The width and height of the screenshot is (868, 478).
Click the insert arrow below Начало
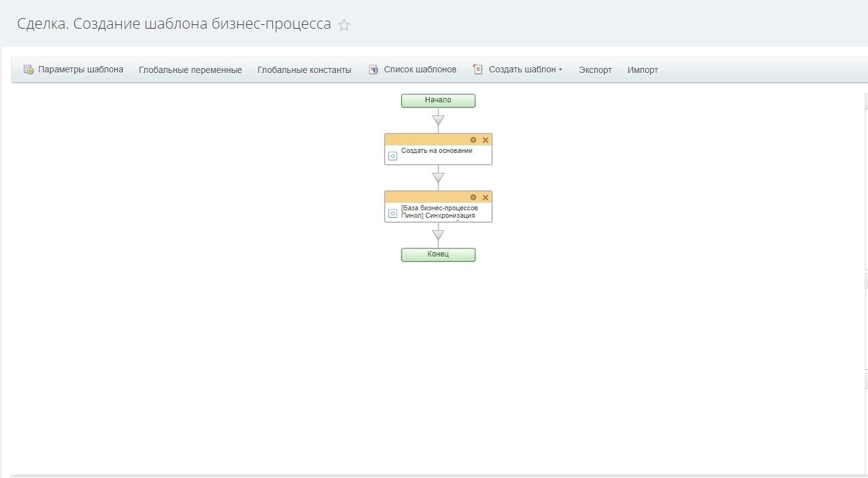click(x=438, y=120)
